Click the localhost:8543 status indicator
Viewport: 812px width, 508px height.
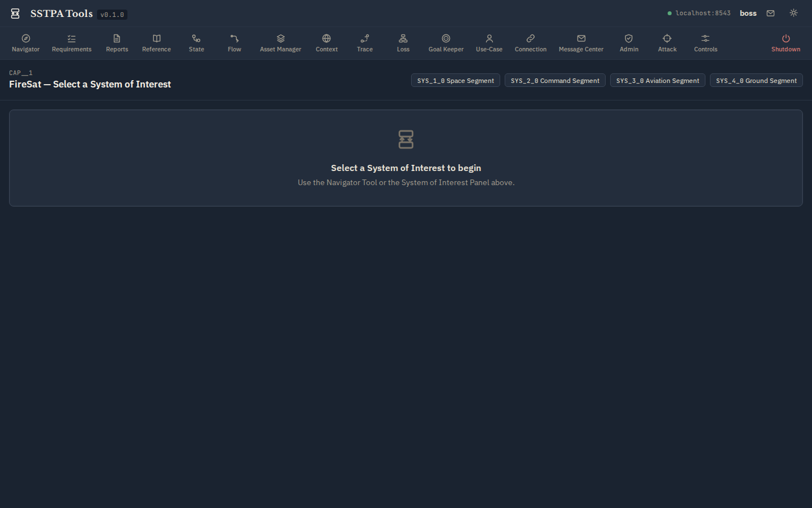tap(699, 13)
